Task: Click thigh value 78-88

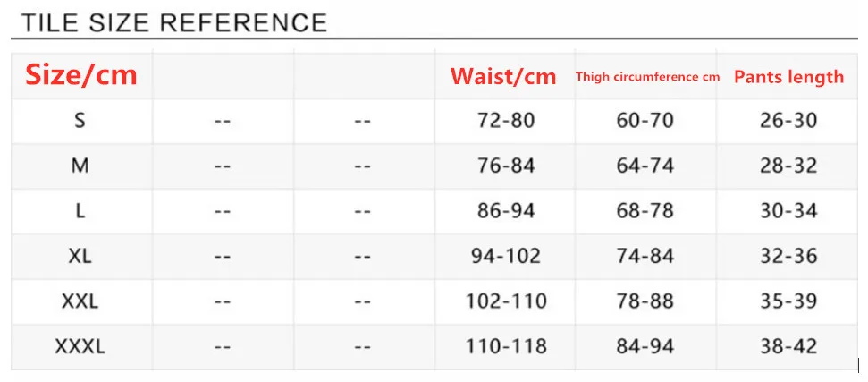Action: (x=645, y=301)
